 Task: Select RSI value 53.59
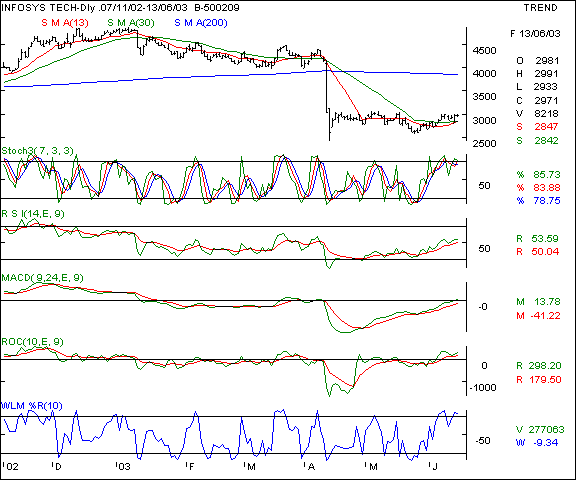545,239
